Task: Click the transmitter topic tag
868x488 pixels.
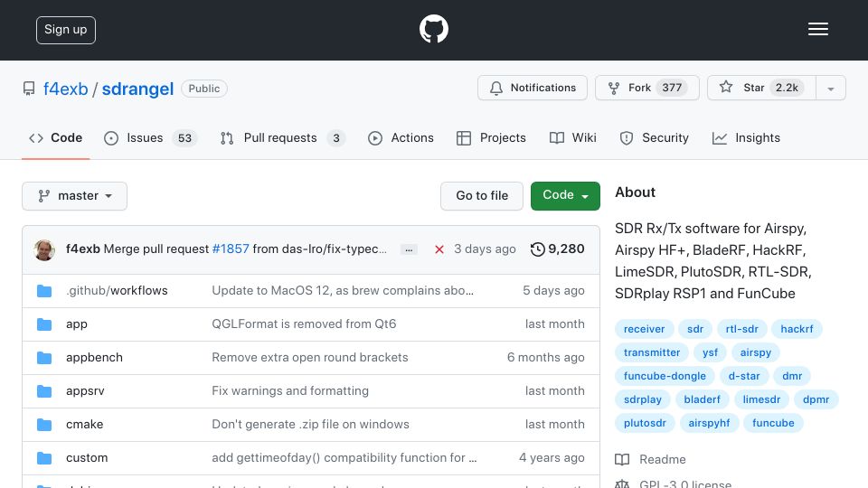Action: point(652,352)
